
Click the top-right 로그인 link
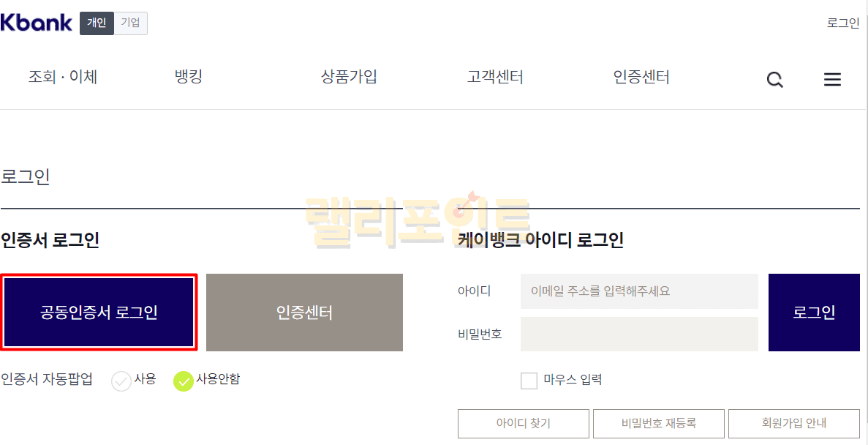(842, 23)
